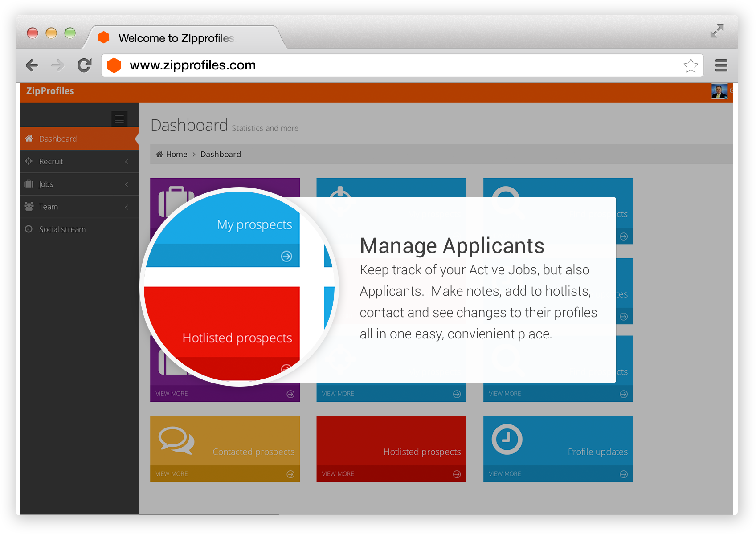756x534 pixels.
Task: Switch to the Welcome to ZIpprofiles tab
Action: 176,38
